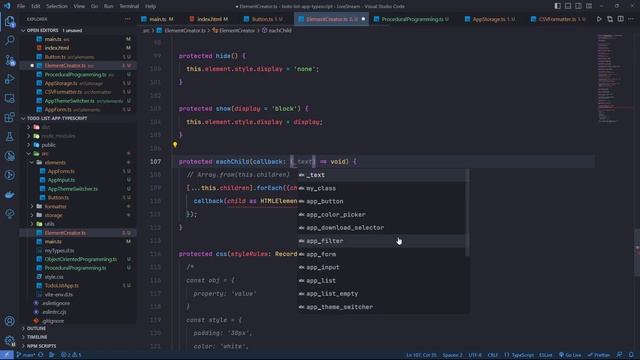640x360 pixels.
Task: Open the Search view icon
Action: 9,40
